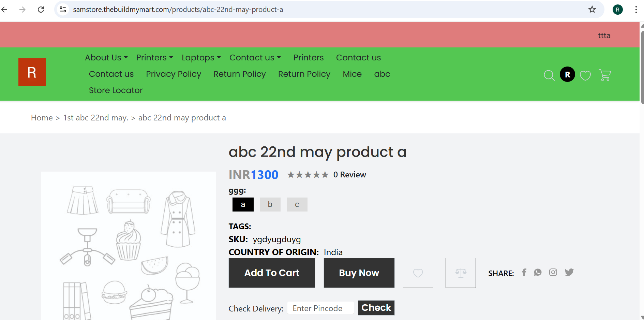The height and width of the screenshot is (320, 644).
Task: Select variant c for ggg
Action: pyautogui.click(x=297, y=205)
